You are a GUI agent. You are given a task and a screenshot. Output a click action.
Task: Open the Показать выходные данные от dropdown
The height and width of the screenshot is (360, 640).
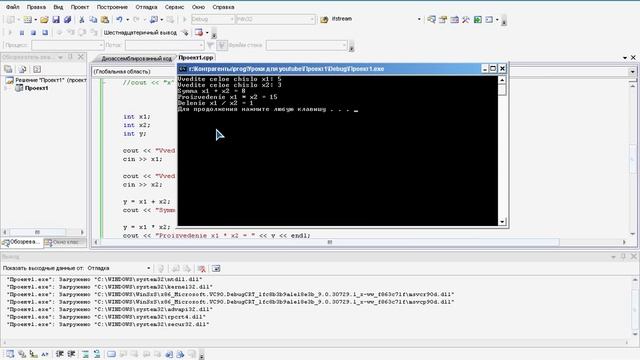pyautogui.click(x=148, y=268)
